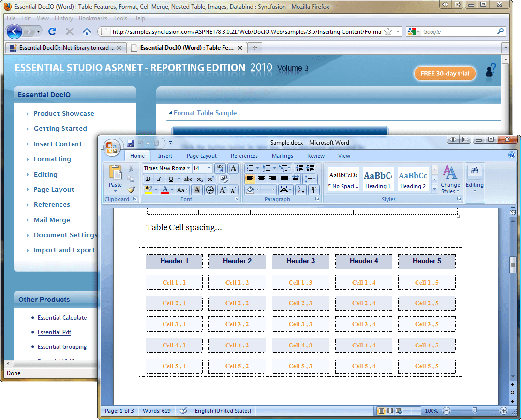Click the Multilevel List icon
Viewport: 521px width, 420px height.
coord(283,168)
